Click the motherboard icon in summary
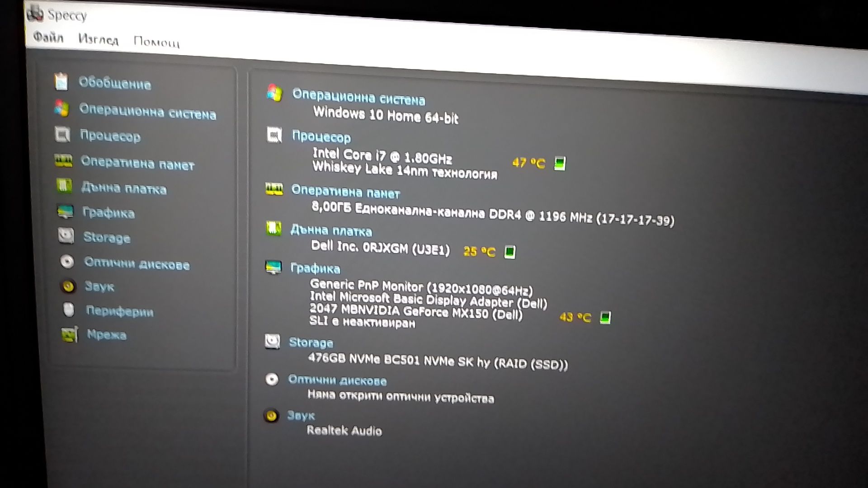 (x=274, y=228)
